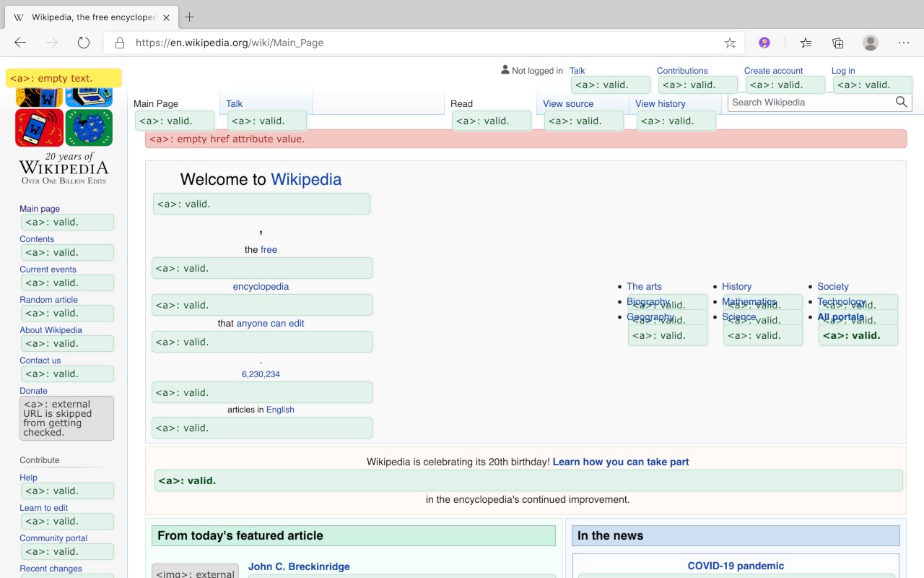Click the 'external URL is skipped' note under Donate

(66, 418)
